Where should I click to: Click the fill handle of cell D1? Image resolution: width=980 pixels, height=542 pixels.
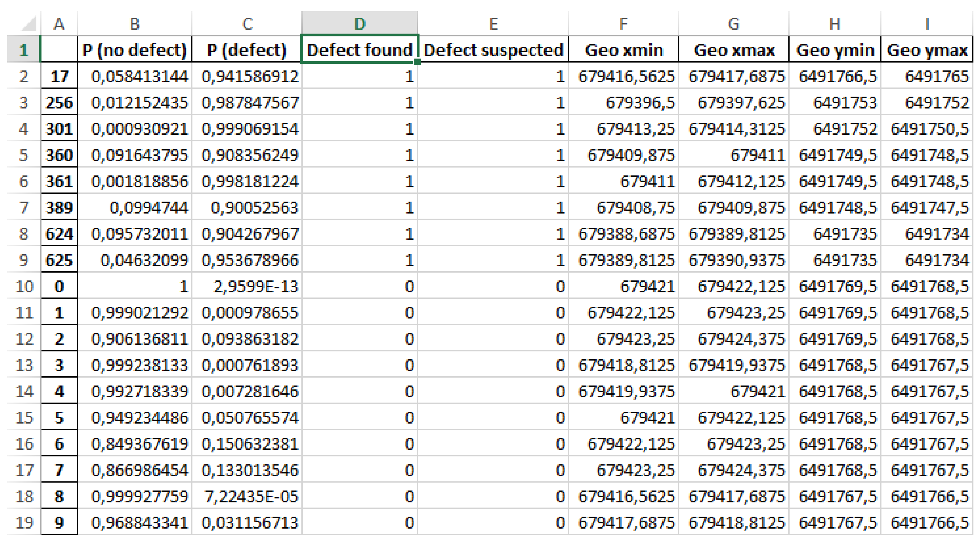[417, 62]
